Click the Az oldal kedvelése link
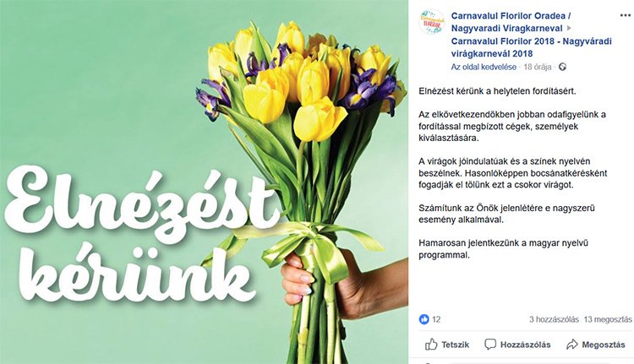 pos(484,67)
